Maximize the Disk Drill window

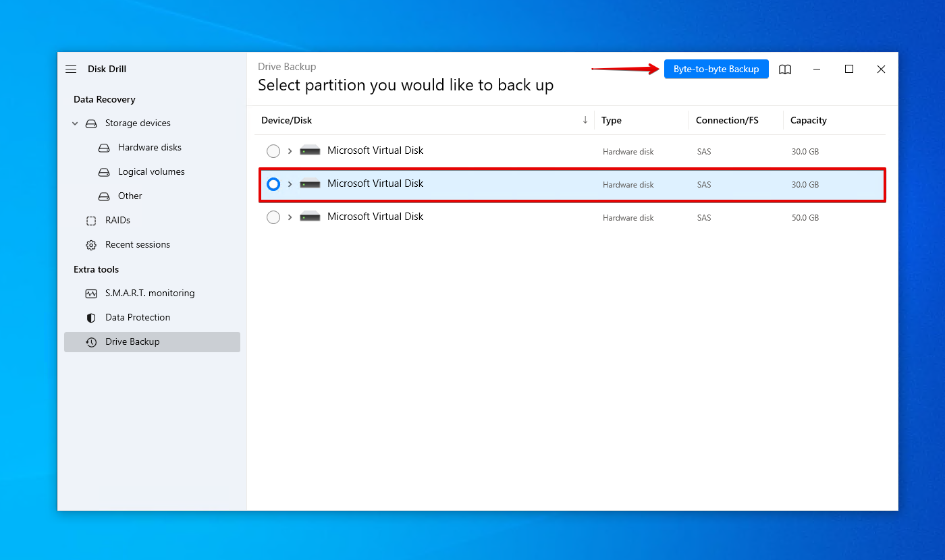click(x=849, y=69)
